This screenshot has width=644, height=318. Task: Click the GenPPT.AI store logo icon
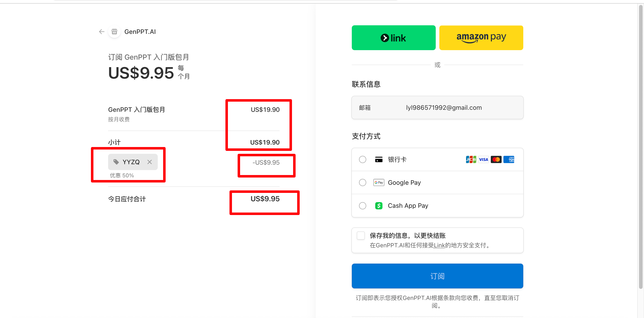(114, 32)
